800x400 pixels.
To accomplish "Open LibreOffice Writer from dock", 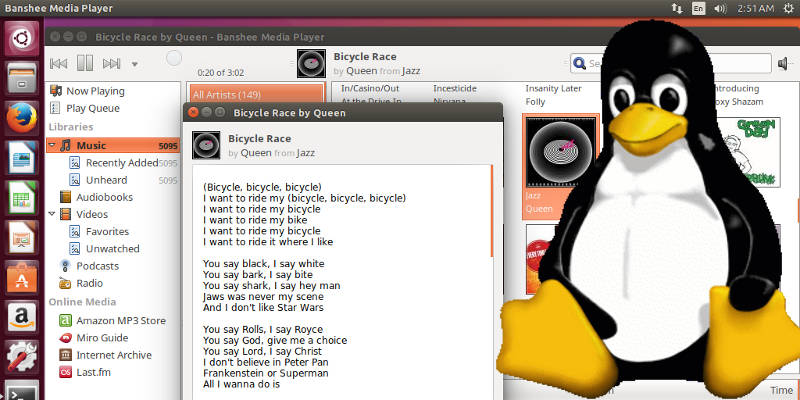I will point(22,158).
